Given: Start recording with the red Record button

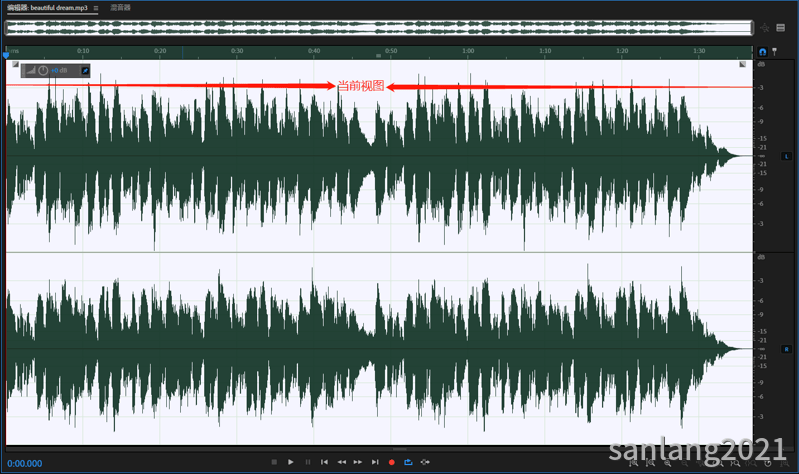Looking at the screenshot, I should 391,462.
